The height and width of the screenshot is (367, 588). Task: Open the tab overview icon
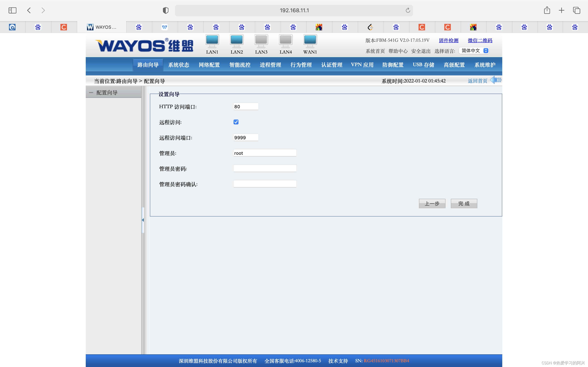tap(577, 10)
